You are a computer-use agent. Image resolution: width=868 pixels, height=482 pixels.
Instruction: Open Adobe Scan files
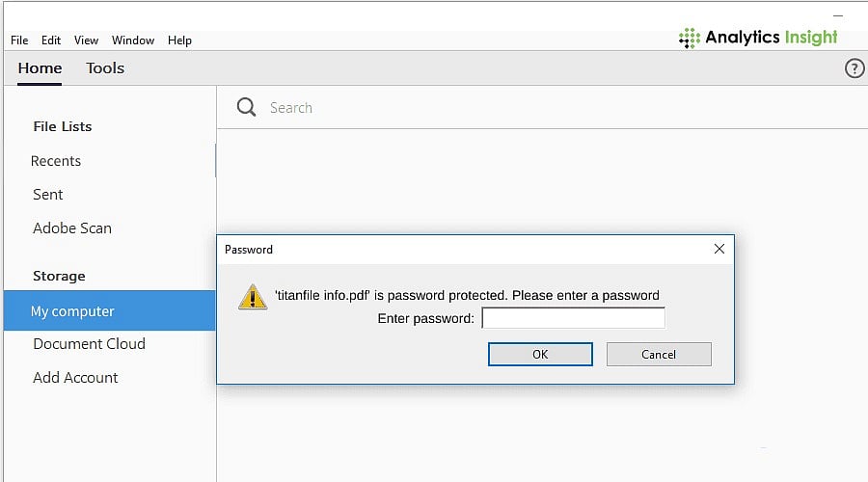tap(72, 228)
